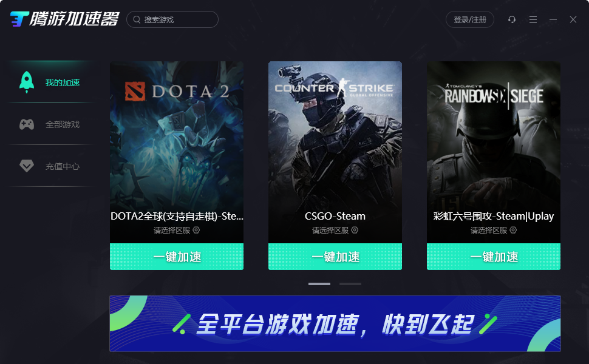The height and width of the screenshot is (364, 589).
Task: Expand the DOTA2 请选择区服 selector
Action: point(177,230)
